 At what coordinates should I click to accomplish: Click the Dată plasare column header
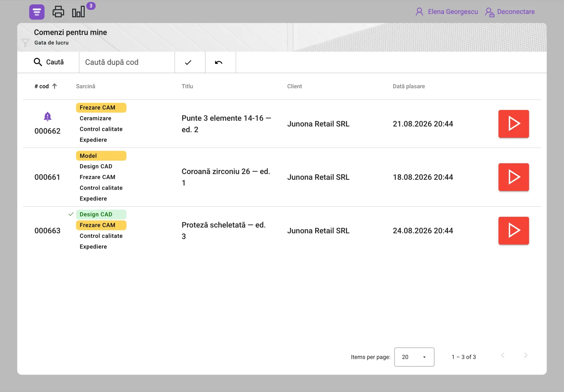pyautogui.click(x=409, y=86)
